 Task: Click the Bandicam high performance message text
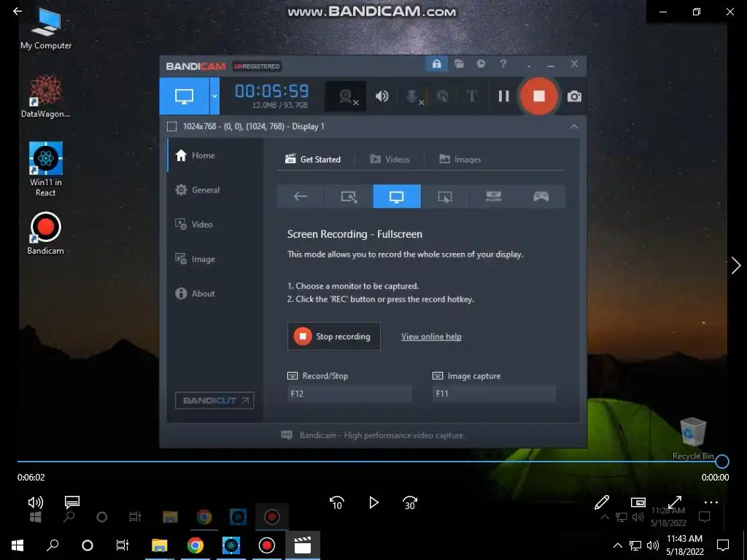pyautogui.click(x=382, y=435)
